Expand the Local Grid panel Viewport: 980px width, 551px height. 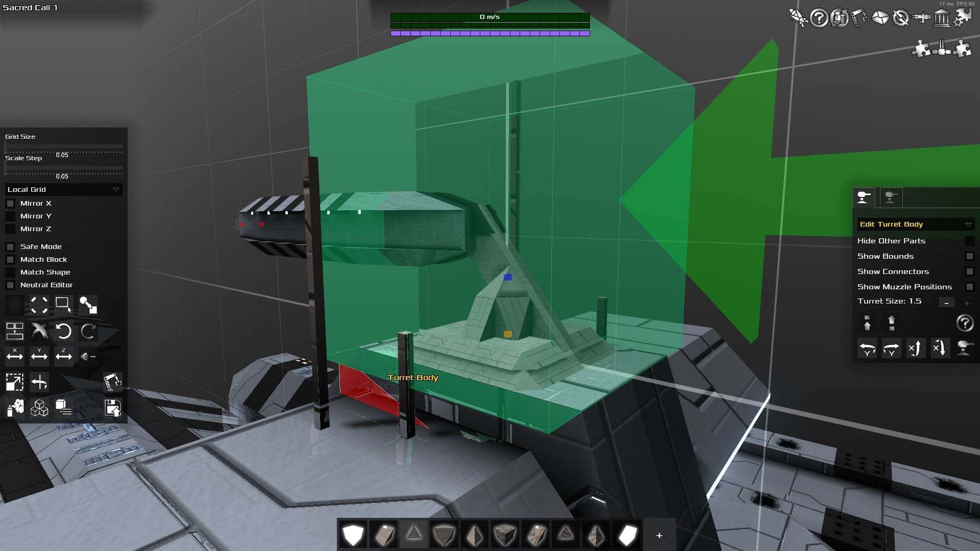click(115, 189)
